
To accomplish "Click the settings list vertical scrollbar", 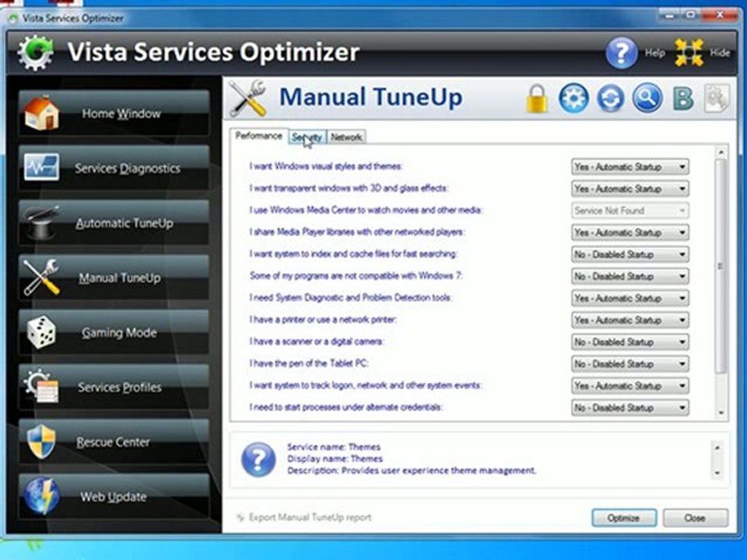I will point(721,267).
